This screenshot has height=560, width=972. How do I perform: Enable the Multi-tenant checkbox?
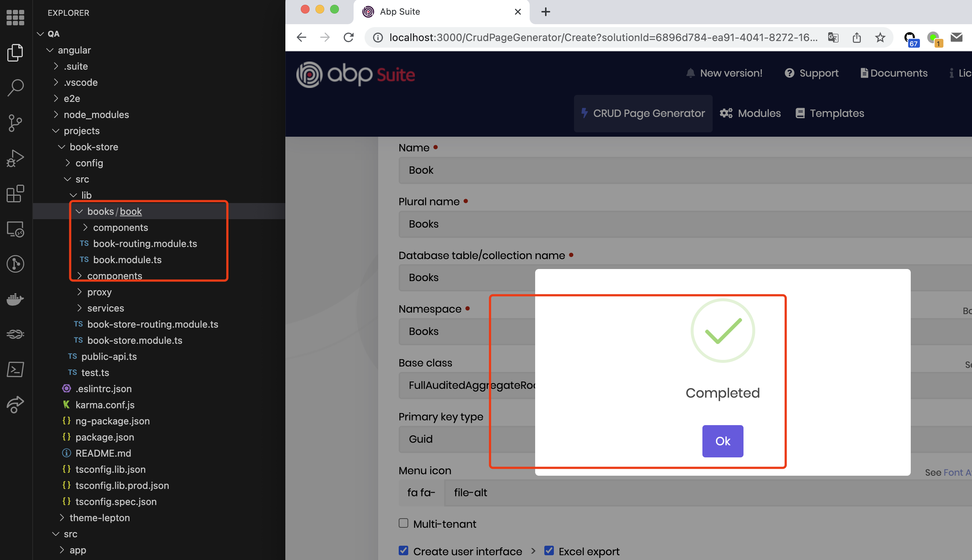pos(403,523)
